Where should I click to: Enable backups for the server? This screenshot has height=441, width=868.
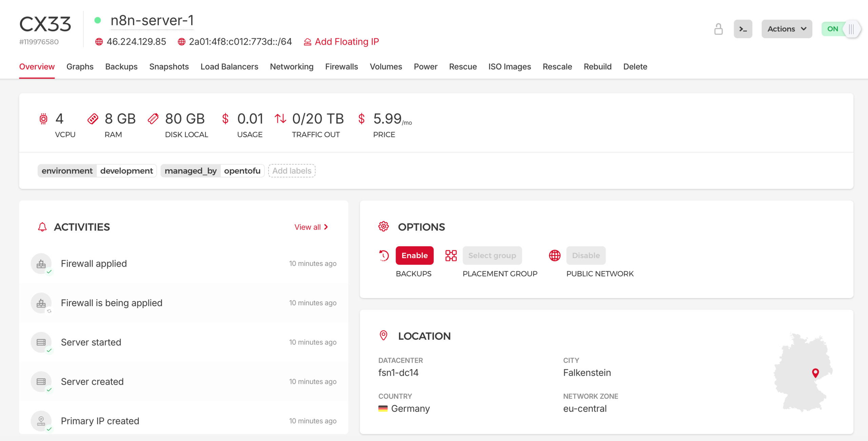tap(414, 255)
